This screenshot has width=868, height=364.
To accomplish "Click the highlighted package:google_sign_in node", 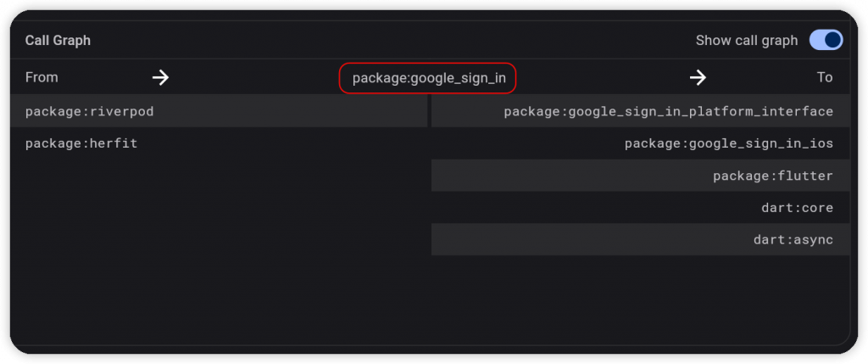I will 428,78.
